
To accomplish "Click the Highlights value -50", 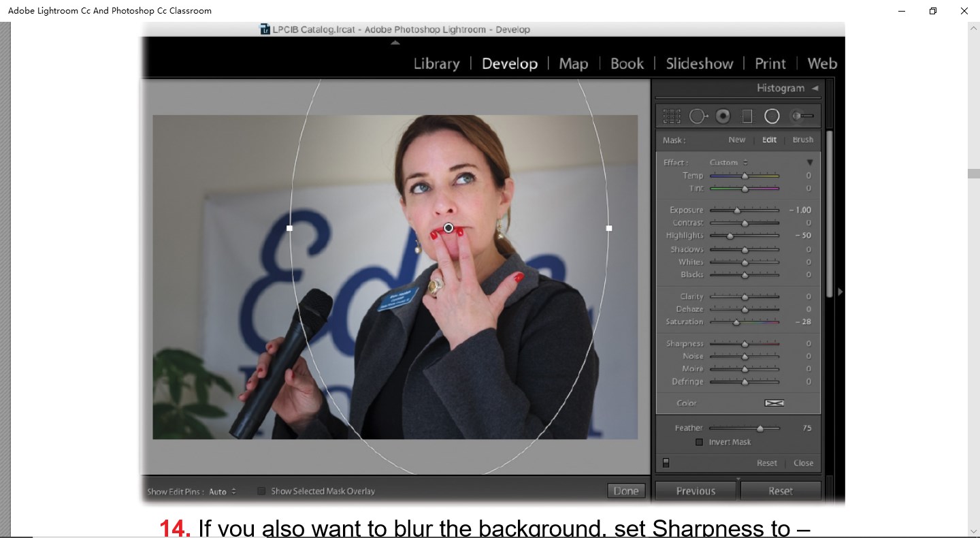I will click(803, 236).
